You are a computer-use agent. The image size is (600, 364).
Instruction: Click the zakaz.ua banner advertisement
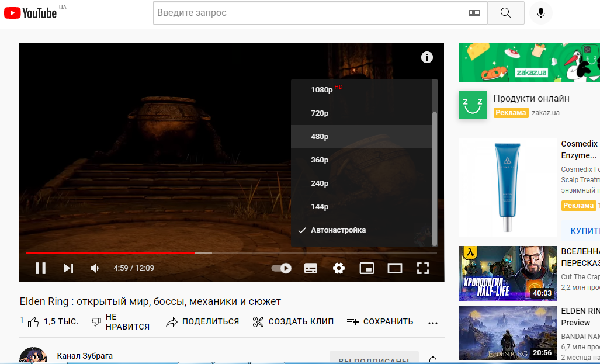pyautogui.click(x=529, y=63)
